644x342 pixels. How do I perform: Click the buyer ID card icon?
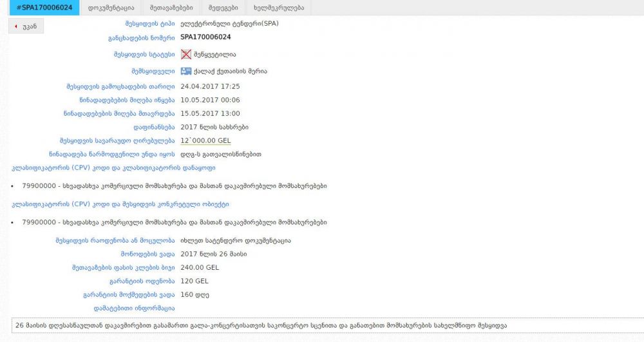186,71
